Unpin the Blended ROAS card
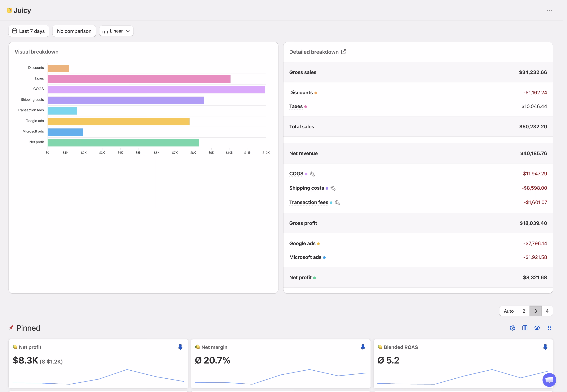The height and width of the screenshot is (392, 567). 545,347
